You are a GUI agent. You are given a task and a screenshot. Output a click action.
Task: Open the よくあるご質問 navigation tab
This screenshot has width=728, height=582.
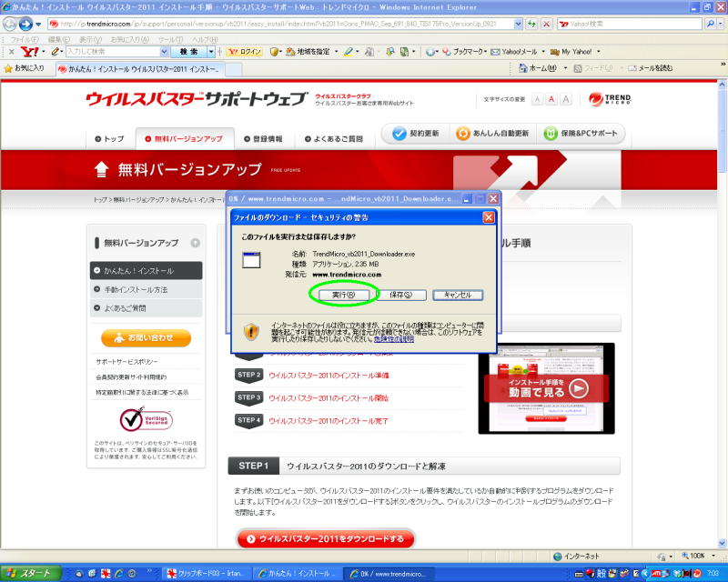(334, 139)
